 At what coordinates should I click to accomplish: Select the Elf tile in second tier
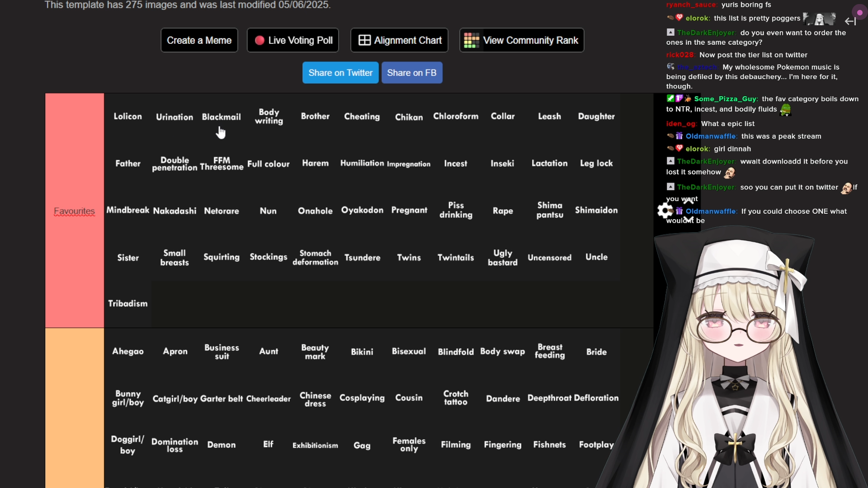click(268, 445)
